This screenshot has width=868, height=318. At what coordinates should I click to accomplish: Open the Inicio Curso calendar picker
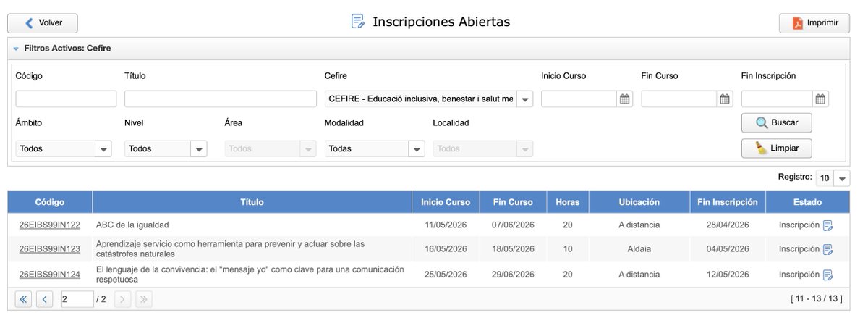625,99
